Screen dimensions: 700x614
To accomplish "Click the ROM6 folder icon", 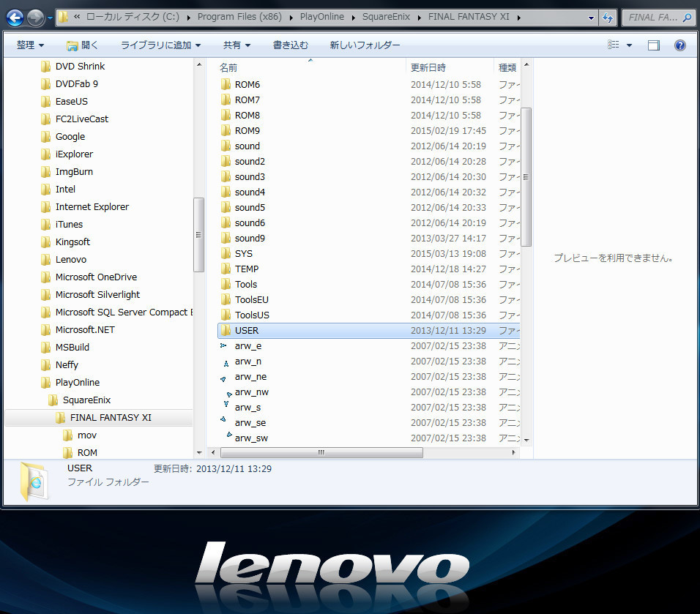I will [226, 84].
